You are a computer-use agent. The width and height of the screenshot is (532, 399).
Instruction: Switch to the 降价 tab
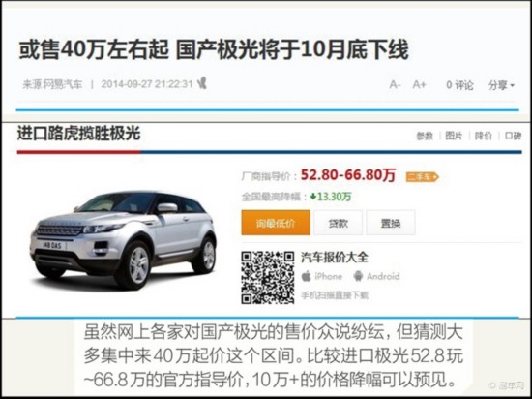click(x=483, y=136)
